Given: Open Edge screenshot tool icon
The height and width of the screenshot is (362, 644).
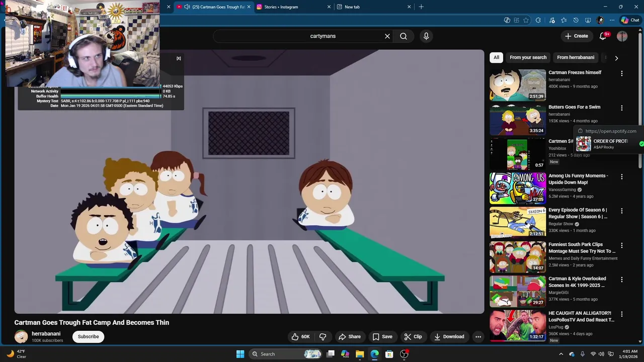Looking at the screenshot, I should [588, 20].
